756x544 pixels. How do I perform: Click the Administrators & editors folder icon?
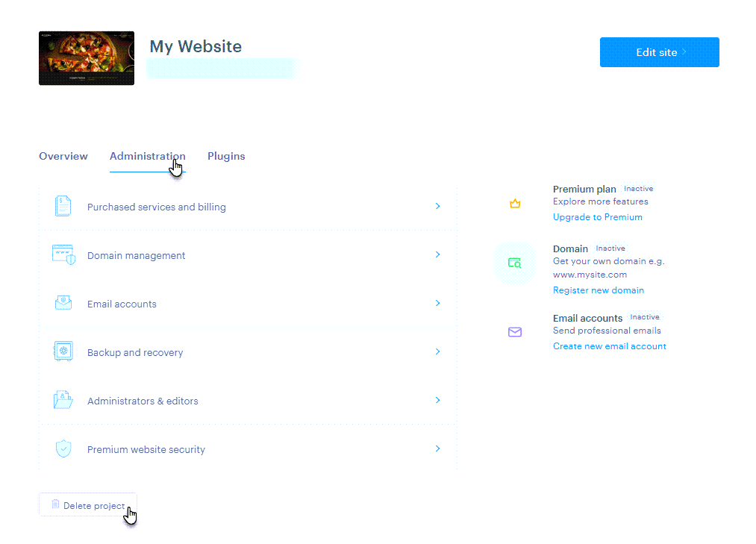click(x=63, y=400)
